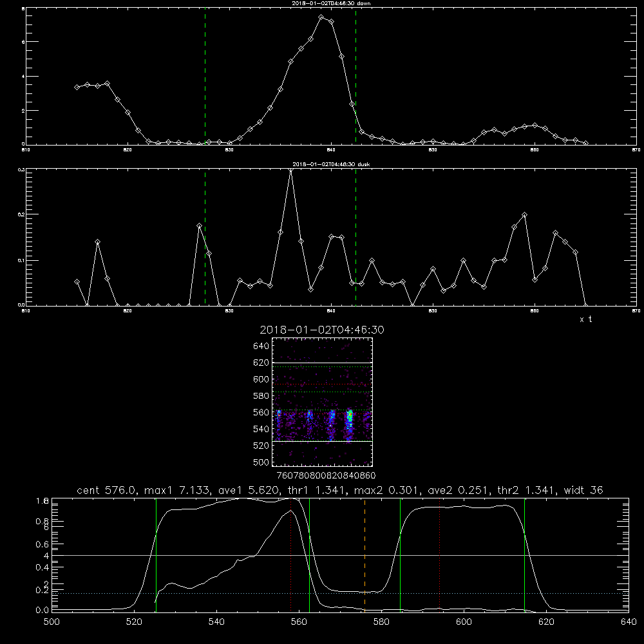
Task: Click the 620 label on heatmap y-axis
Action: point(261,363)
